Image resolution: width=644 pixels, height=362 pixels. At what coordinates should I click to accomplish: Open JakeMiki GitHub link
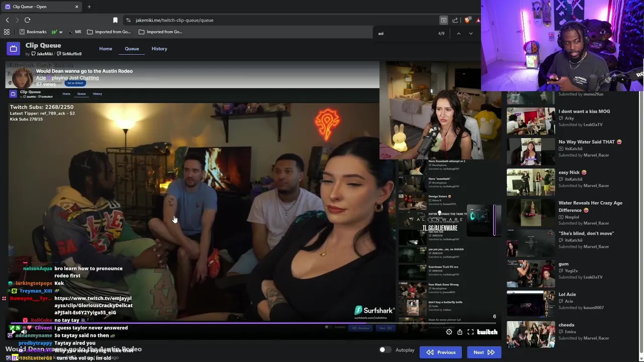click(x=42, y=54)
